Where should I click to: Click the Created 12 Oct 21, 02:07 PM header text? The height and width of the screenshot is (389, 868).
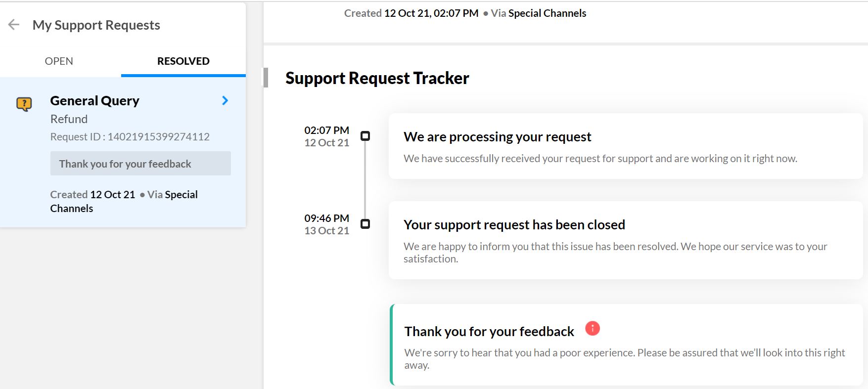[x=411, y=13]
